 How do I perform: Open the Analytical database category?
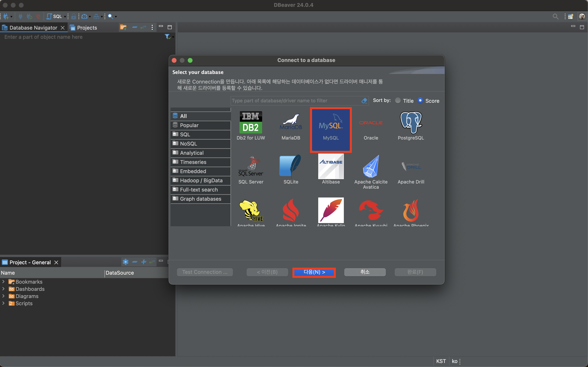point(192,153)
